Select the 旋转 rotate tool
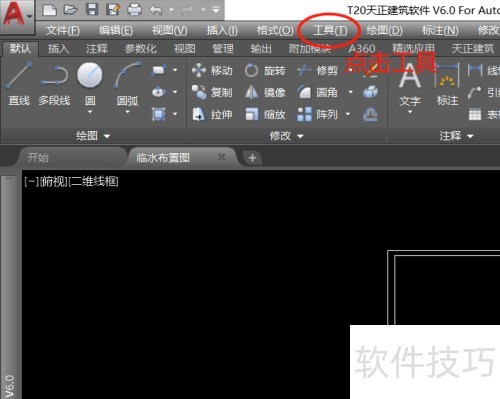Viewport: 500px width, 399px height. (x=265, y=70)
